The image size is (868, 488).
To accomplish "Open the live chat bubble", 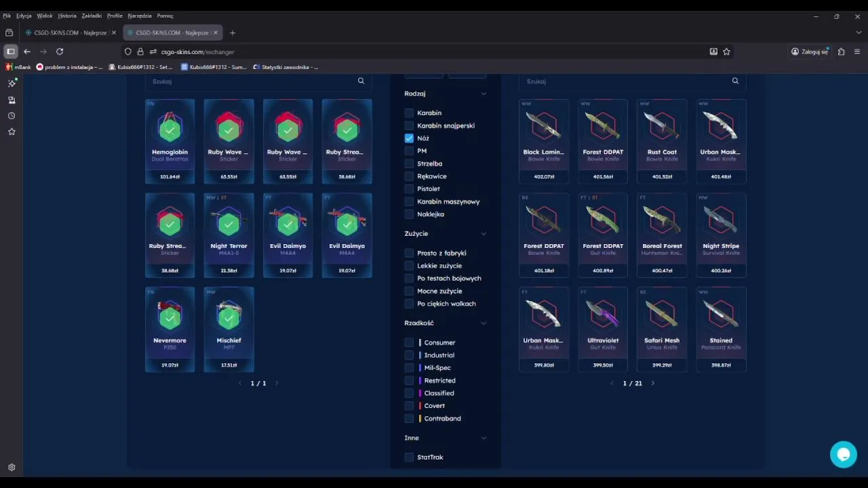I will click(844, 455).
